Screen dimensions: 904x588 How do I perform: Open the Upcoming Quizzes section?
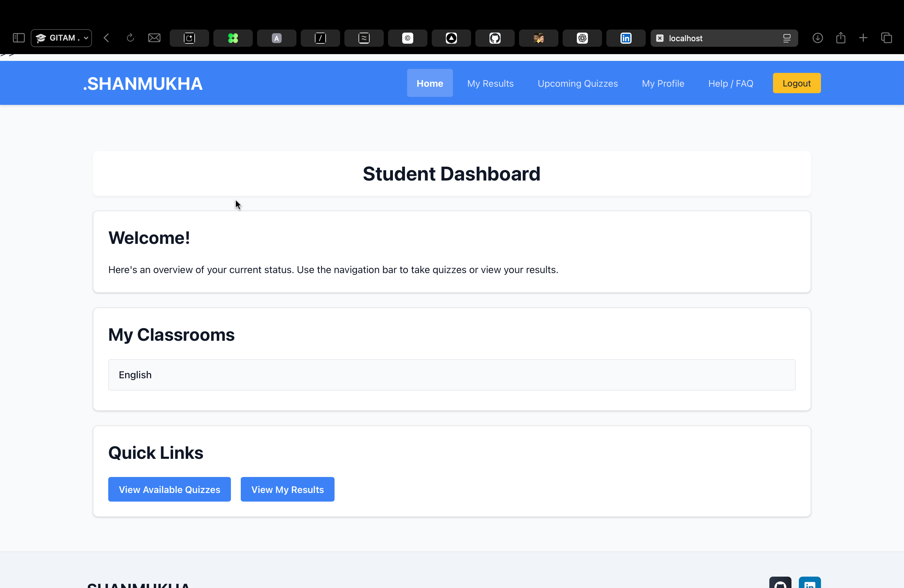coord(577,83)
